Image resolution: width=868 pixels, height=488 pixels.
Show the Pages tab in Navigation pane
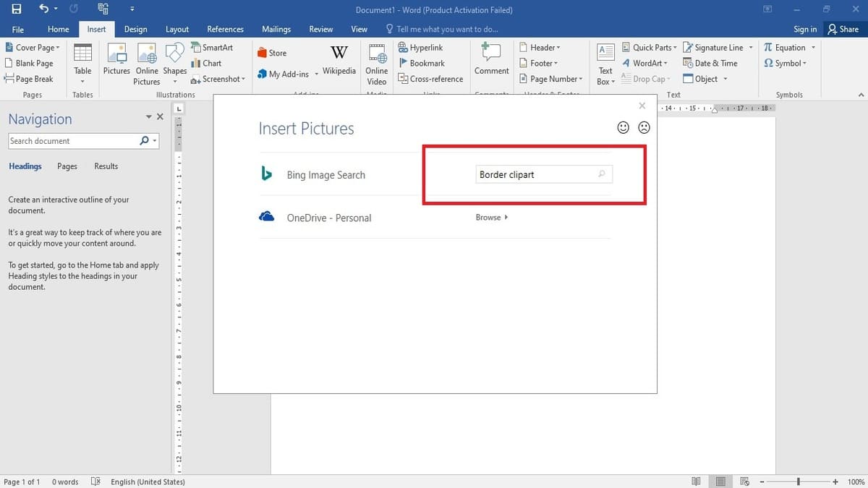coord(67,166)
